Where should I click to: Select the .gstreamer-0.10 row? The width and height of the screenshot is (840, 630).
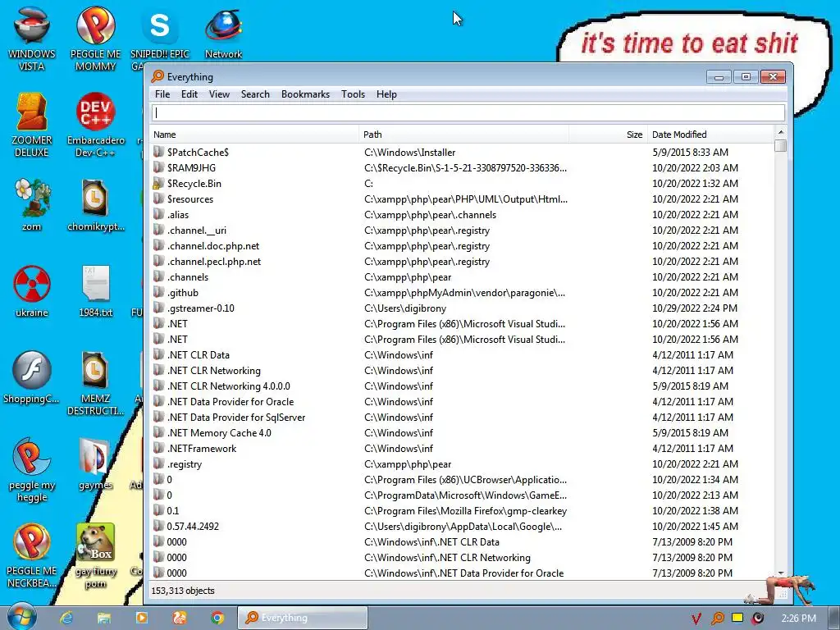(462, 308)
